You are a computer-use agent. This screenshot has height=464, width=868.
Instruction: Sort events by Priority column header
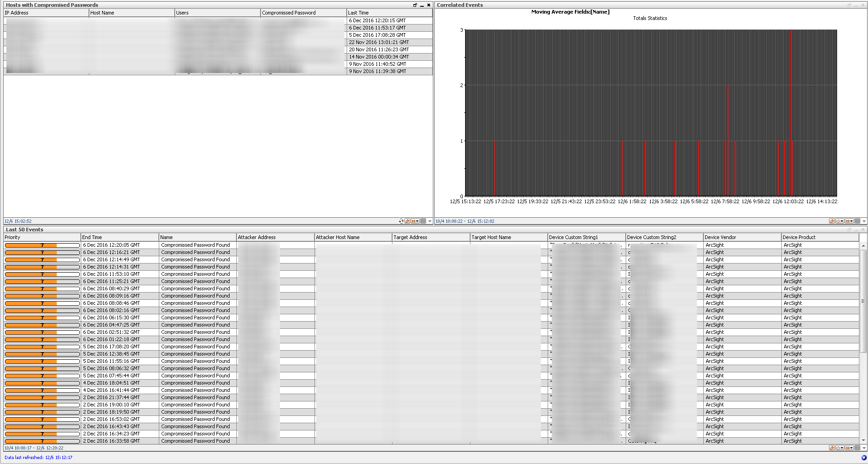(42, 237)
